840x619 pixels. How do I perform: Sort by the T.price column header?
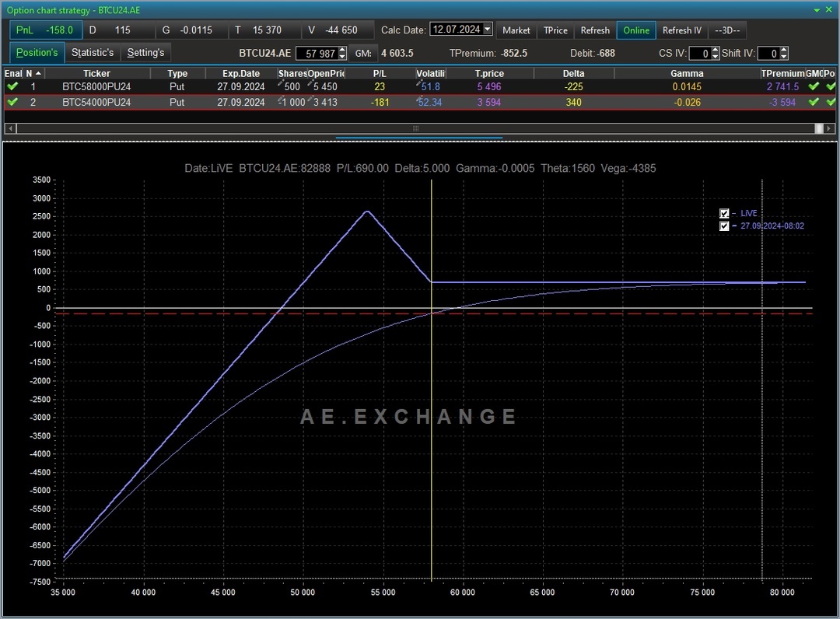(x=489, y=73)
